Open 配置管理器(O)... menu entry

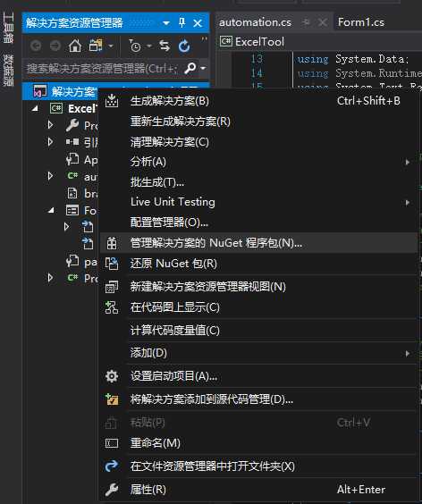[x=258, y=223]
